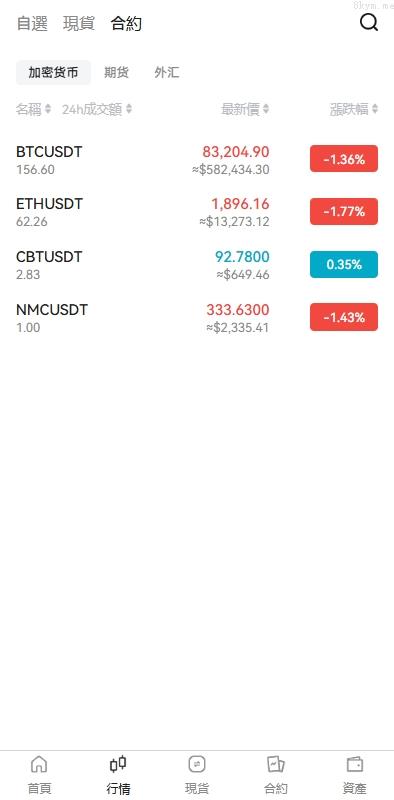The width and height of the screenshot is (394, 800).
Task: Click the BTCUSDT -1.36% change badge
Action: pyautogui.click(x=344, y=159)
